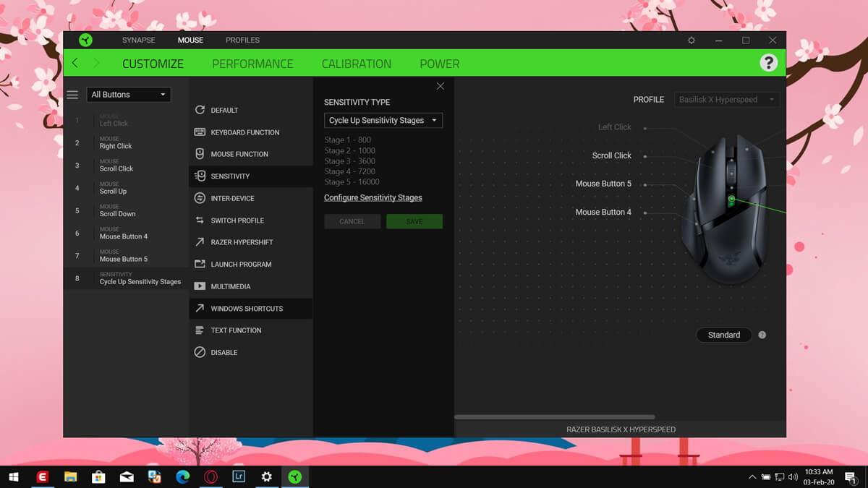
Task: Switch to the Mouse tab
Action: tap(190, 40)
